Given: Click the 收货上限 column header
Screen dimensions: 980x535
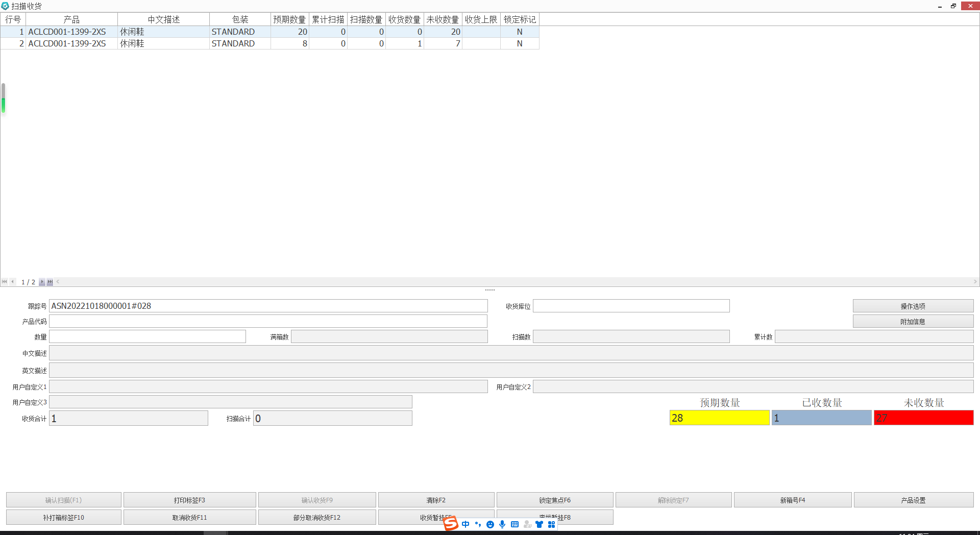Looking at the screenshot, I should tap(481, 19).
